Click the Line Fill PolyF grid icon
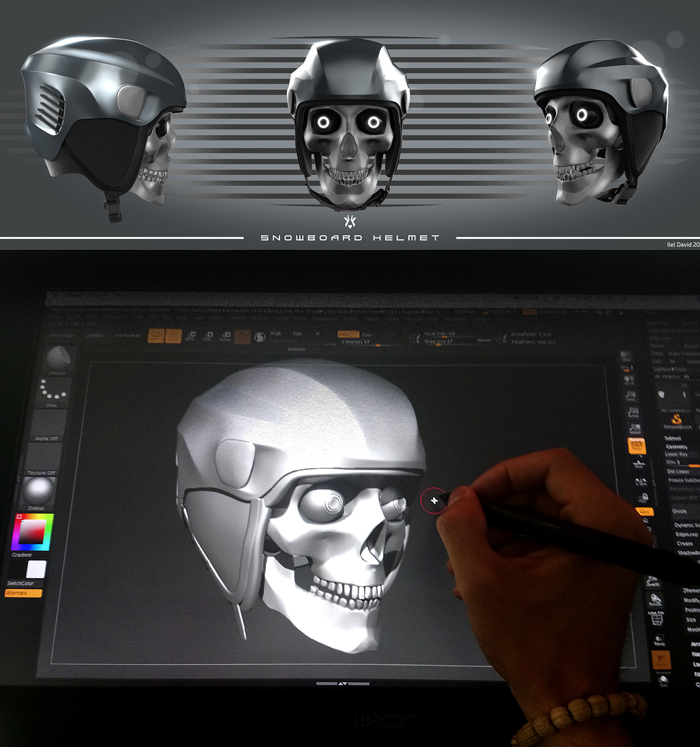 (657, 618)
